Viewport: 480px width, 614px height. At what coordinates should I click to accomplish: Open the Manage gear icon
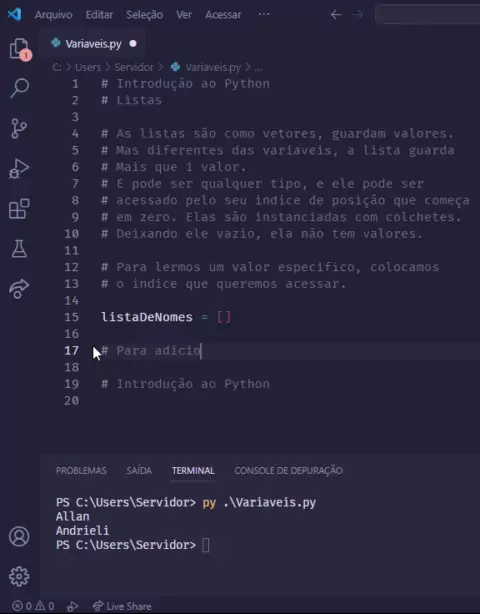point(19,576)
